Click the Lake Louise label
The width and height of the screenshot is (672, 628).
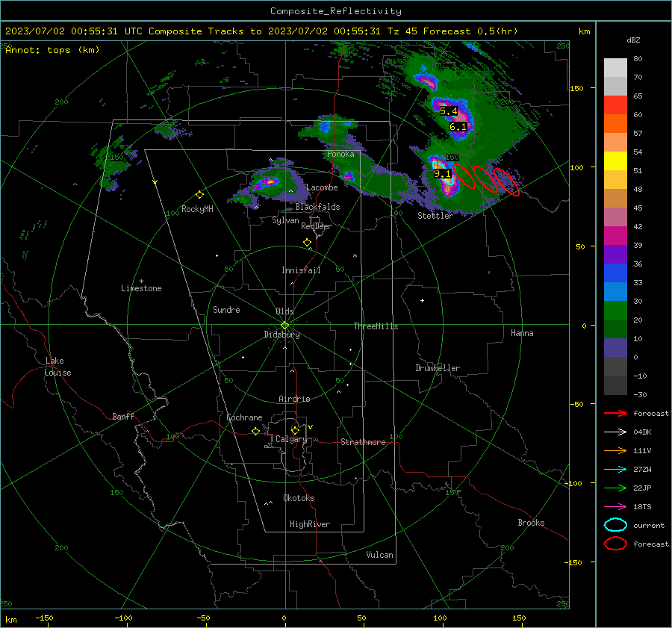click(x=57, y=367)
